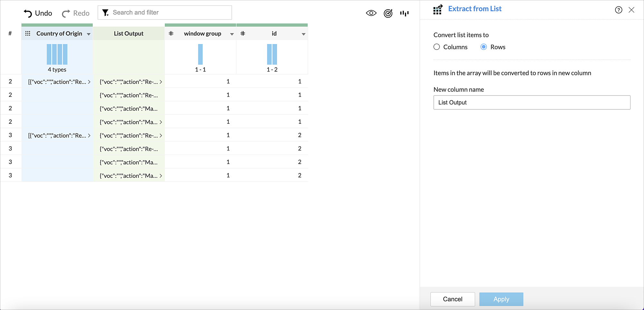Select the Rows radio button
The width and height of the screenshot is (644, 310).
pyautogui.click(x=484, y=47)
